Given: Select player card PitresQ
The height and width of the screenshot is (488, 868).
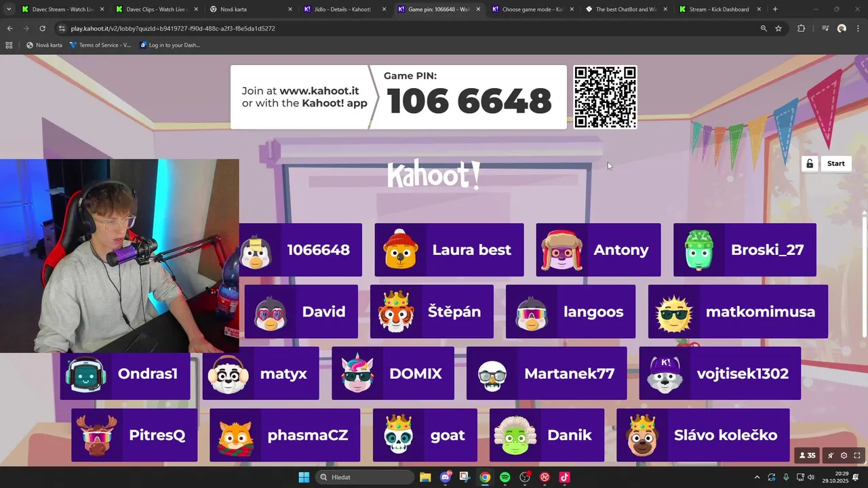Looking at the screenshot, I should pos(134,435).
